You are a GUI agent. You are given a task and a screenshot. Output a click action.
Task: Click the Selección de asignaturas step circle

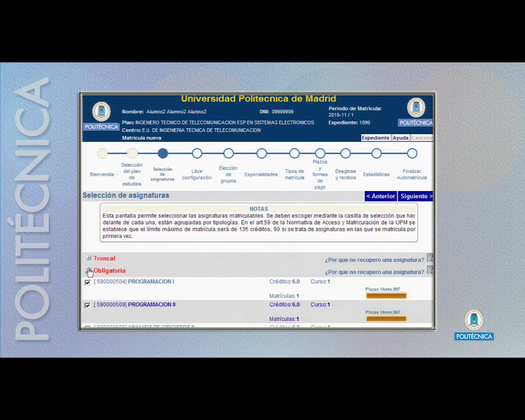click(x=163, y=153)
